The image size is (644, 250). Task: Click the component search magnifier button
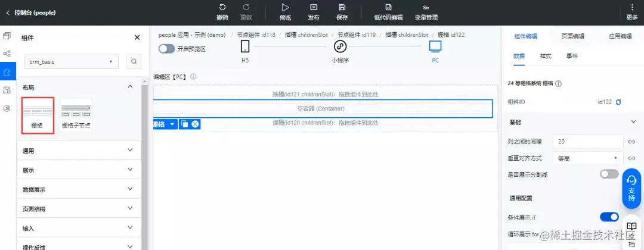click(134, 61)
